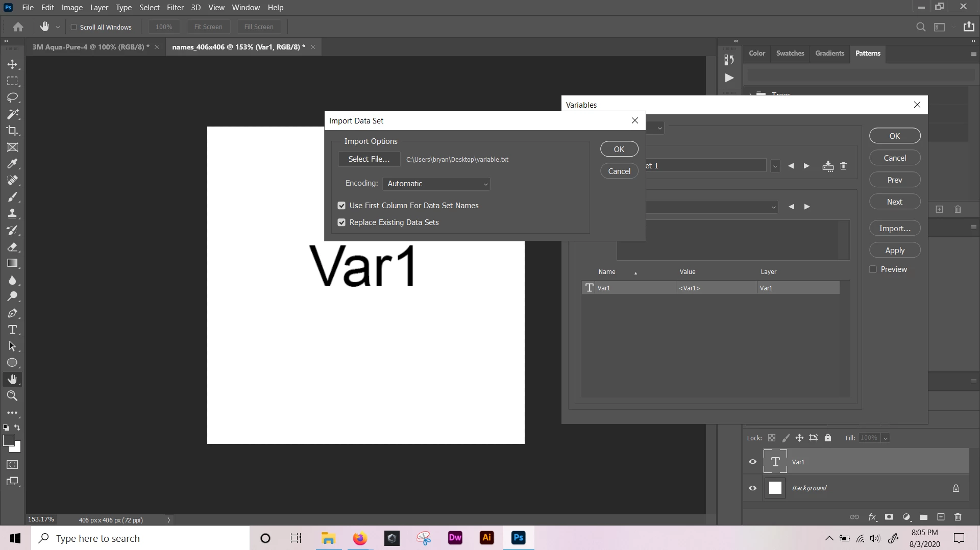
Task: Select the Frame tool
Action: (x=12, y=147)
